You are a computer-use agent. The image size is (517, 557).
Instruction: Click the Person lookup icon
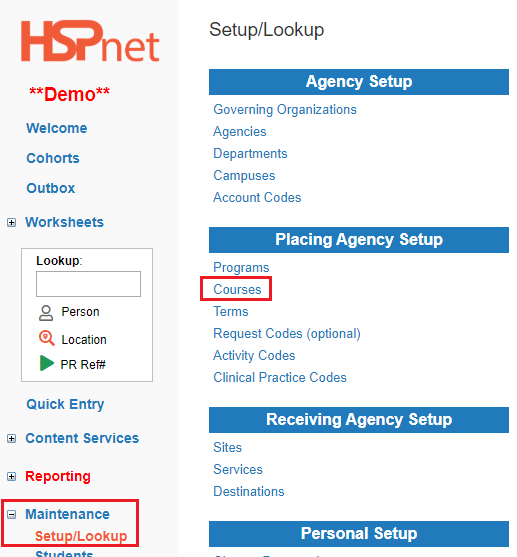click(x=46, y=313)
